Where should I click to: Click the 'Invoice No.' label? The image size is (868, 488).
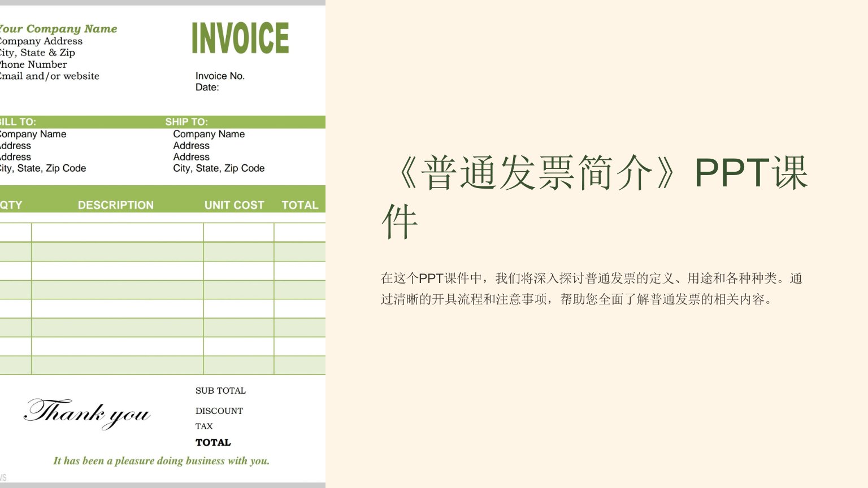tap(220, 76)
